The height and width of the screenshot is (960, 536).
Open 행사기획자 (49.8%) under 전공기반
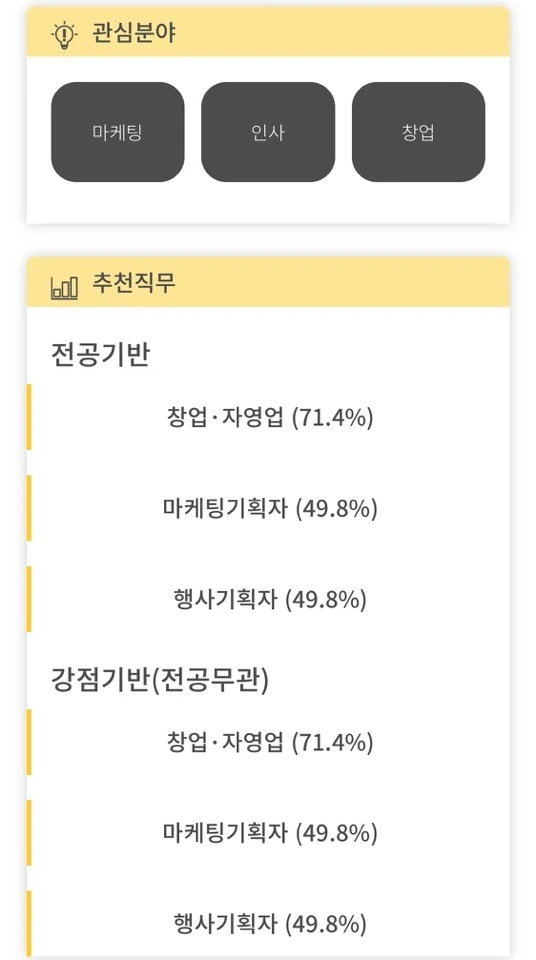(270, 599)
